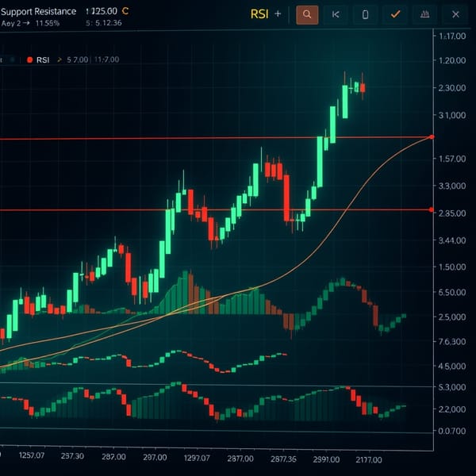This screenshot has width=476, height=476.
Task: Click the 282.00 time axis label
Action: [x=113, y=457]
